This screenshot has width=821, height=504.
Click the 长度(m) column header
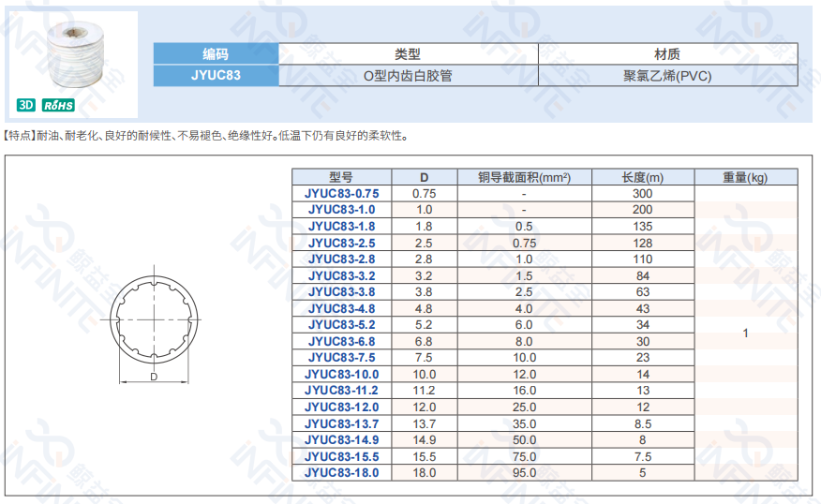tap(642, 177)
